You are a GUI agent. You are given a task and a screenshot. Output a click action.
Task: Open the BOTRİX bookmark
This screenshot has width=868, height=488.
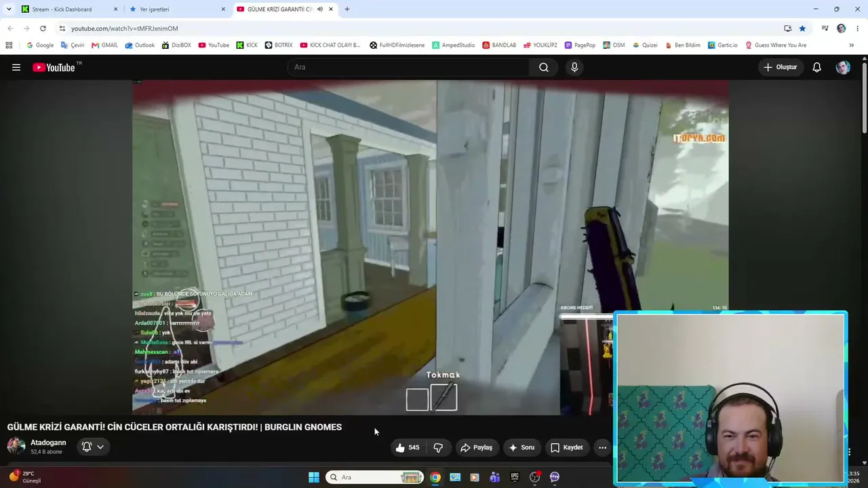pyautogui.click(x=279, y=45)
